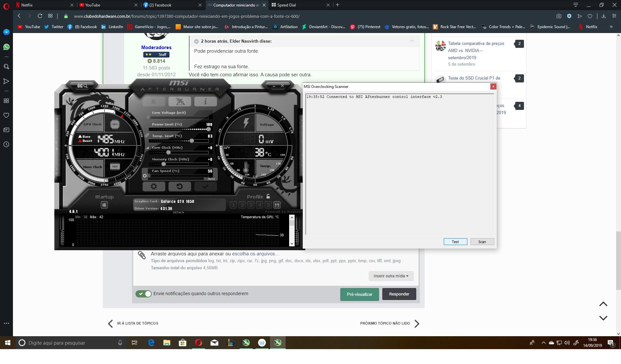
Task: Save current profile with floppy disk icon
Action: (277, 205)
